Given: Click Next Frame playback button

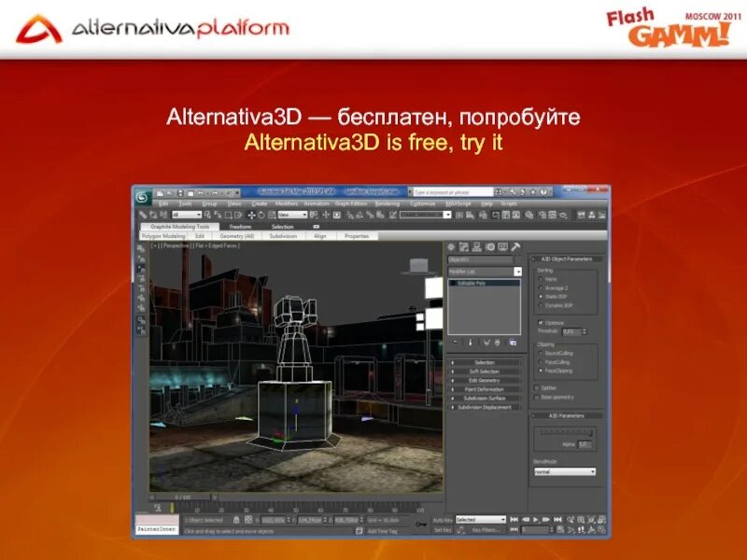Looking at the screenshot, I should tap(546, 520).
